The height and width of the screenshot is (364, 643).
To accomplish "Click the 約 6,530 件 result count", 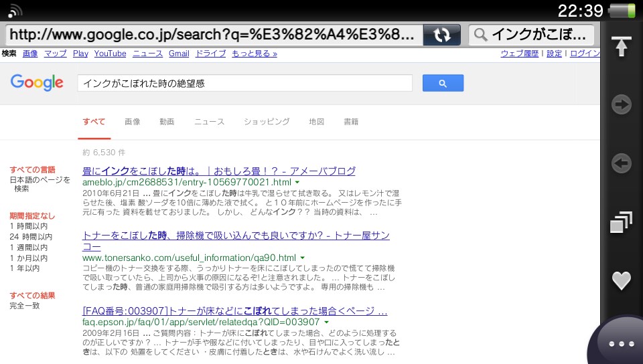I will point(104,153).
